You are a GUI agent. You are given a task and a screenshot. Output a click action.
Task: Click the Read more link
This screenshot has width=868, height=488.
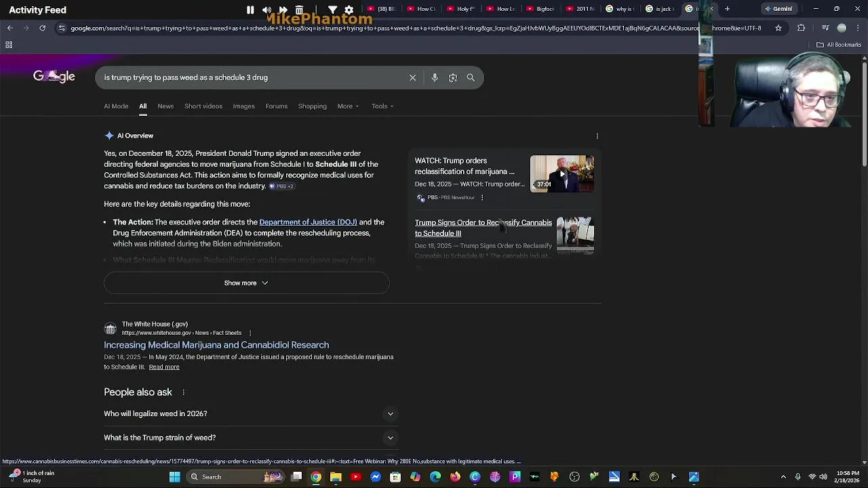pos(164,367)
